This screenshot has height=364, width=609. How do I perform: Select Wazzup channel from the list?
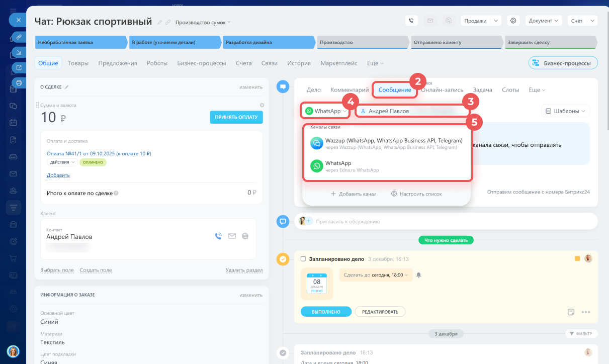pyautogui.click(x=386, y=143)
